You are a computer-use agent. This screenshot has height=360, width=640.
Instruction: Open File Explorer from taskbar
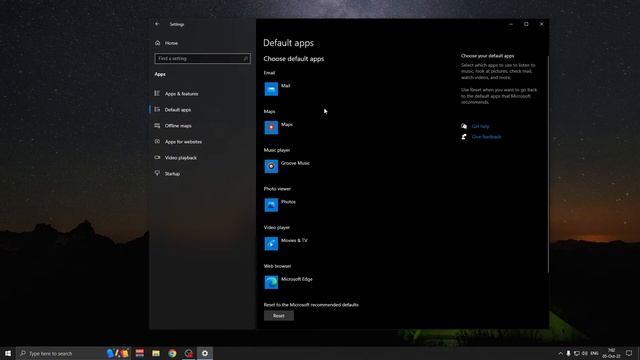click(x=156, y=353)
